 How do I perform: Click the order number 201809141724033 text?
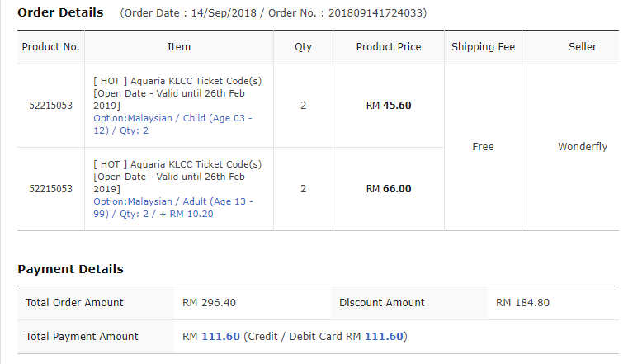[x=375, y=13]
